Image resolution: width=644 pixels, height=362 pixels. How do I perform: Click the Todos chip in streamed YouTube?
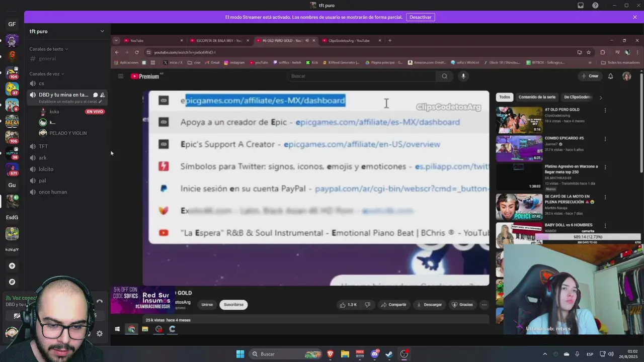click(x=505, y=97)
